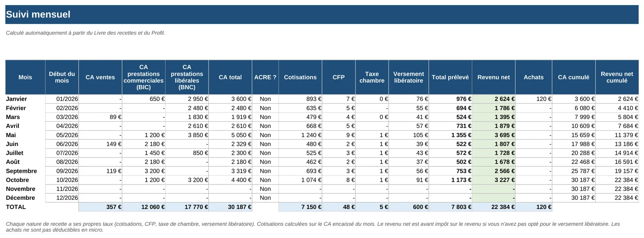644x238 pixels.
Task: Select the 'Septembre' row label
Action: pyautogui.click(x=25, y=171)
